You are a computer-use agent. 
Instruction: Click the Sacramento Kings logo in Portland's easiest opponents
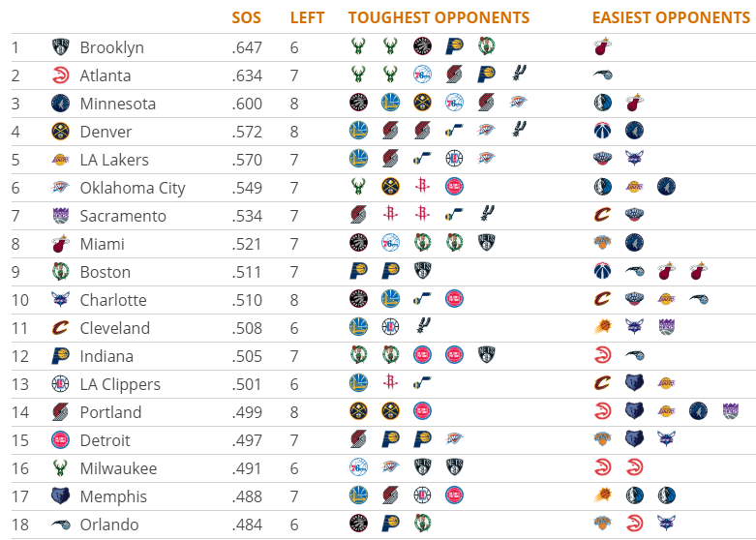coord(731,410)
